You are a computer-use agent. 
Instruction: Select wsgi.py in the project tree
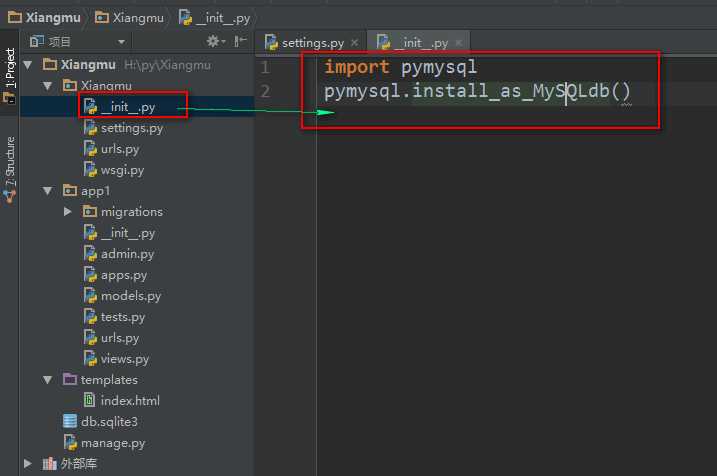point(137,170)
